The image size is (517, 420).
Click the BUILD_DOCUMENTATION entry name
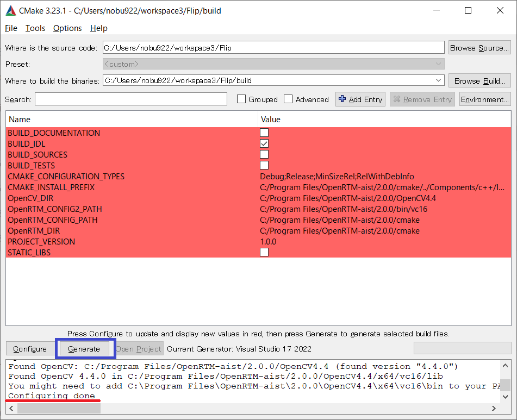[x=54, y=133]
